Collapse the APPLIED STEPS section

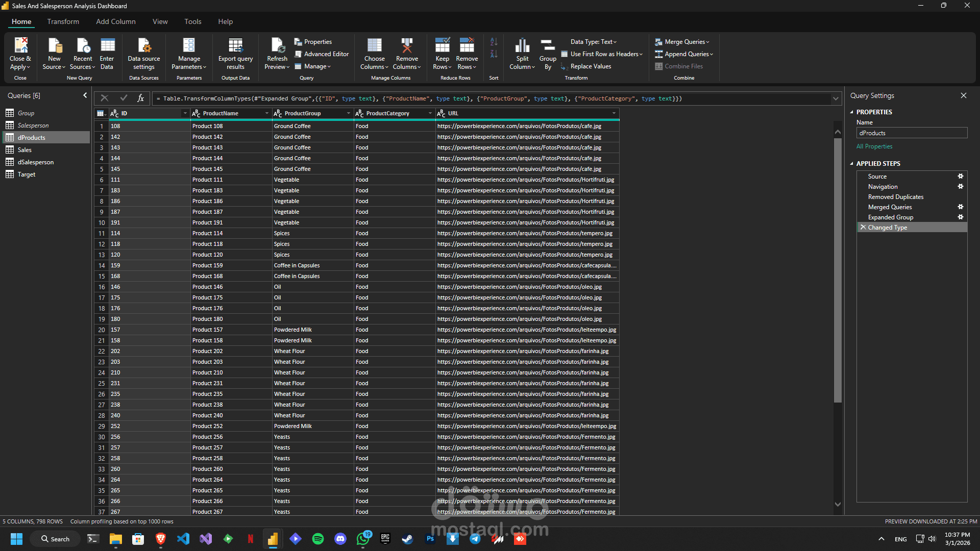851,164
